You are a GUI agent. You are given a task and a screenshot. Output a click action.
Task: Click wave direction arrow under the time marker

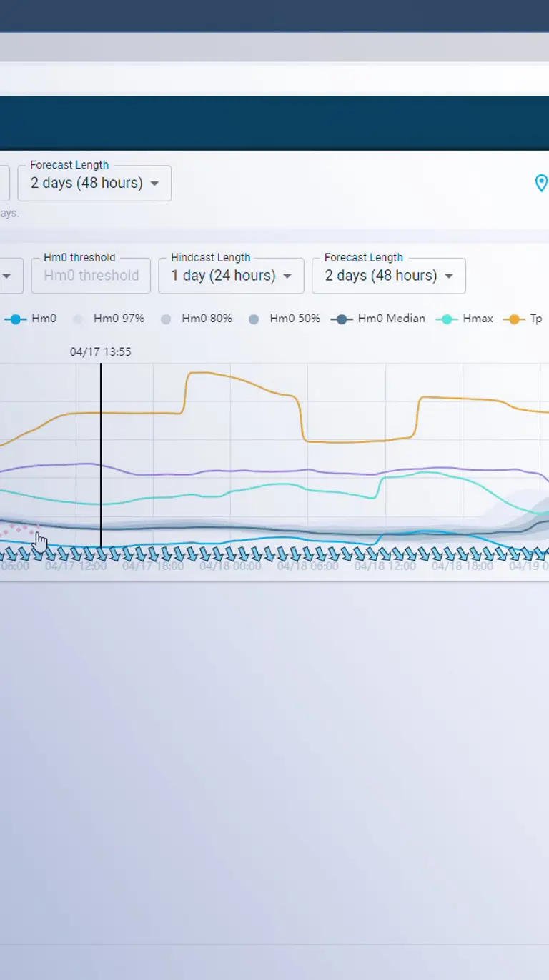102,554
